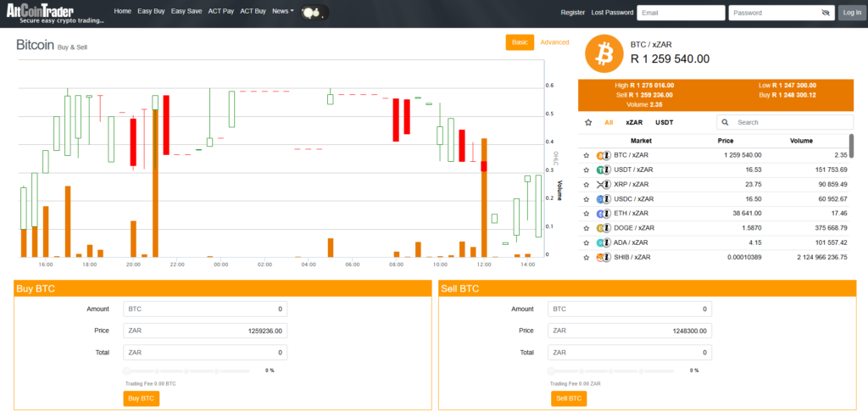Click the Sell BTC Total field

click(x=630, y=352)
